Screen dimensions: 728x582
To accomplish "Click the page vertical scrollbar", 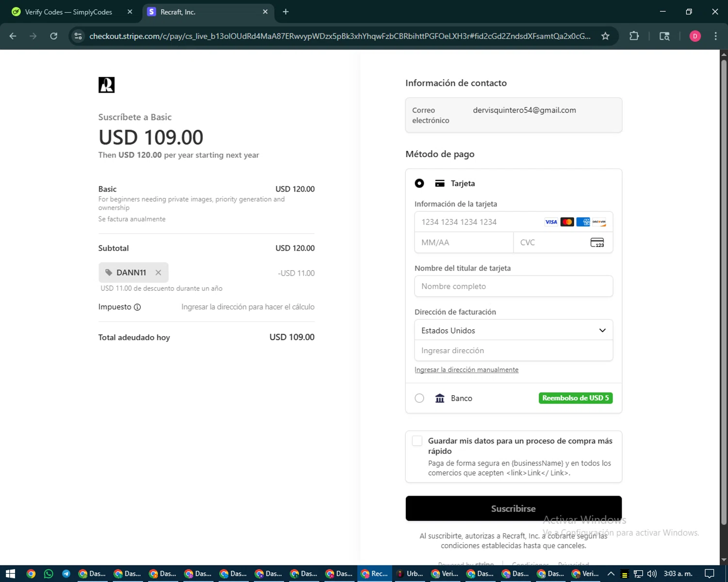I will pyautogui.click(x=724, y=291).
